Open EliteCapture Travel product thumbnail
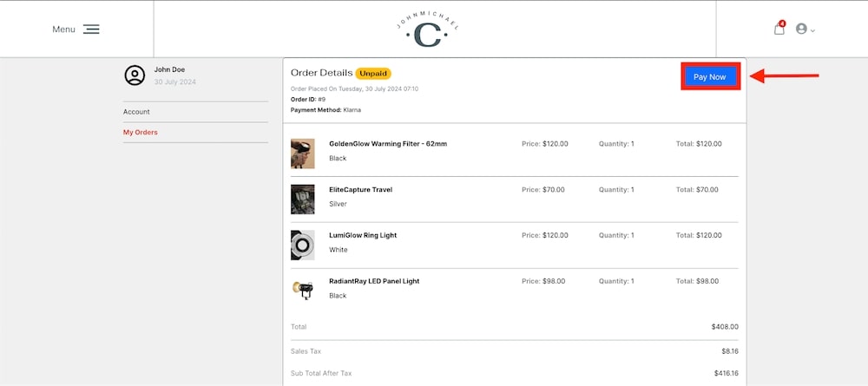This screenshot has height=386, width=868. (x=302, y=200)
